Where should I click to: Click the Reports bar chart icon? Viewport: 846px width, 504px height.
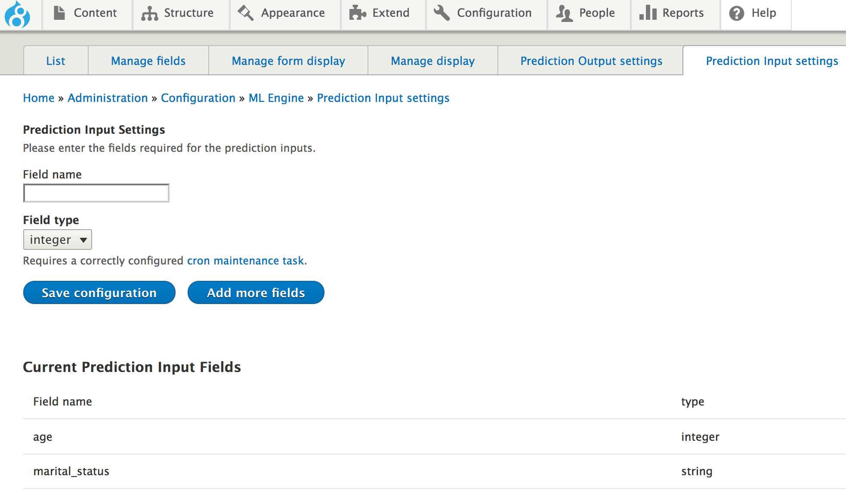pos(648,13)
